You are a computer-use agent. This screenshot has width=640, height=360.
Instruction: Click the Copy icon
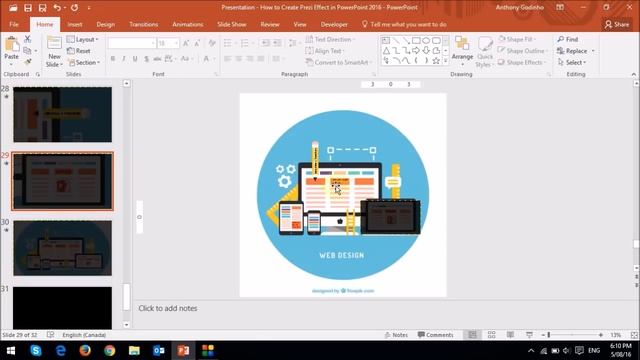(x=27, y=51)
